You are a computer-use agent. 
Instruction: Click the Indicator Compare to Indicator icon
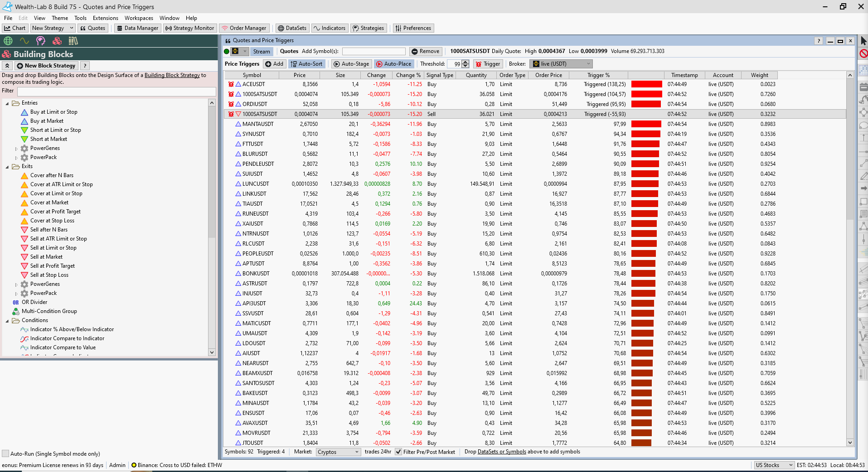click(24, 338)
